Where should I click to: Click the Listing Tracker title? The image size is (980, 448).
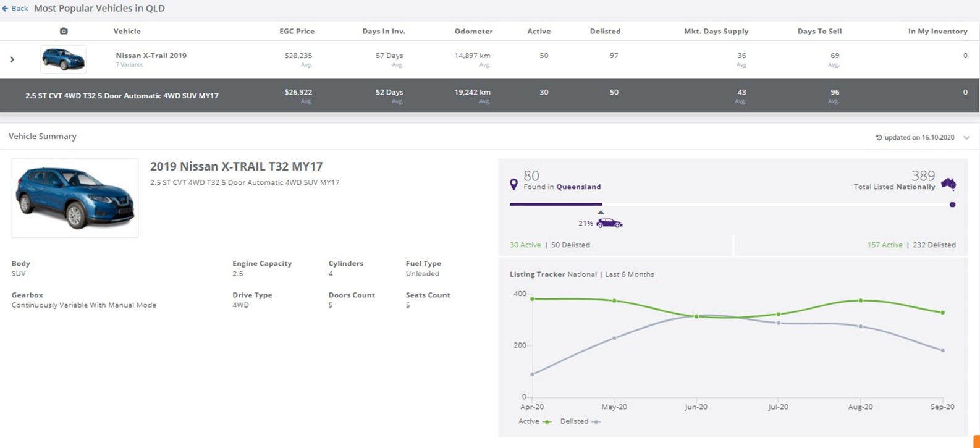[x=537, y=274]
